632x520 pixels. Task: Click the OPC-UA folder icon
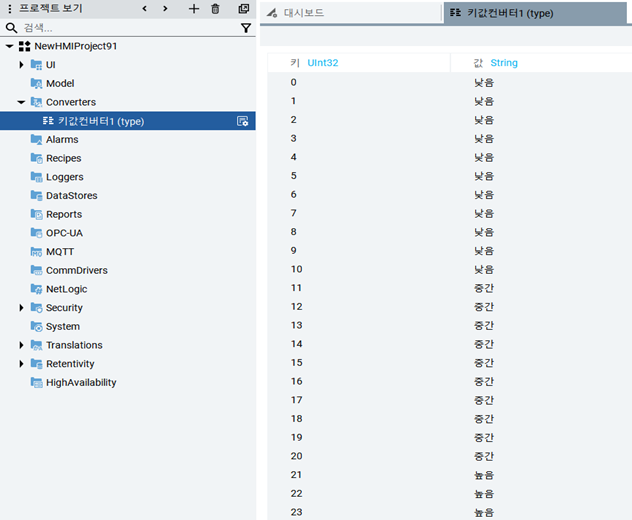[x=36, y=233]
